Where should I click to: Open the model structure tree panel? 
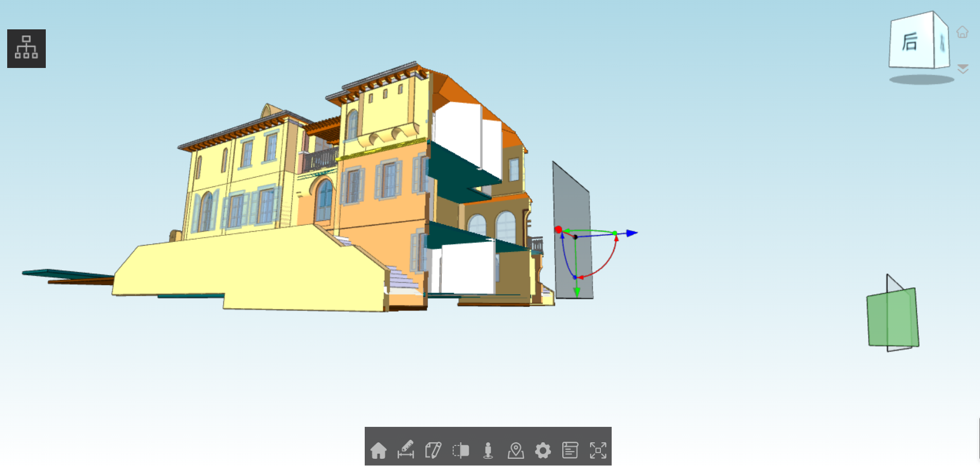click(26, 48)
